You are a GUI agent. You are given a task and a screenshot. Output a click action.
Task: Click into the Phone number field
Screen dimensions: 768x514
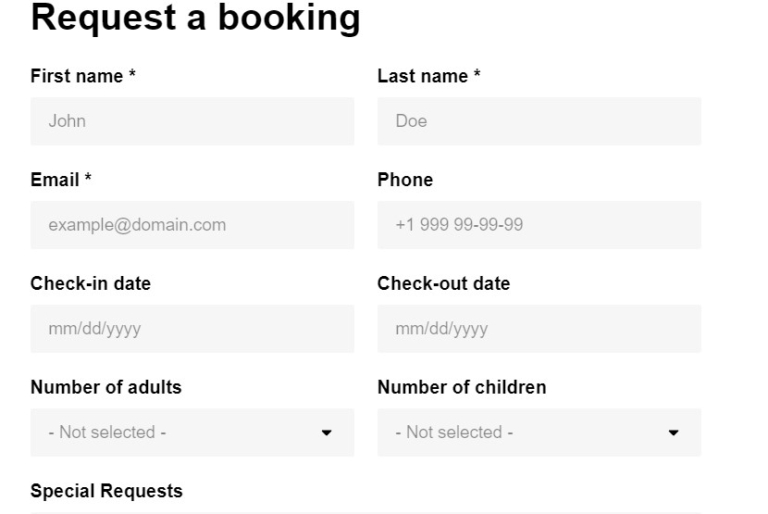tap(539, 225)
